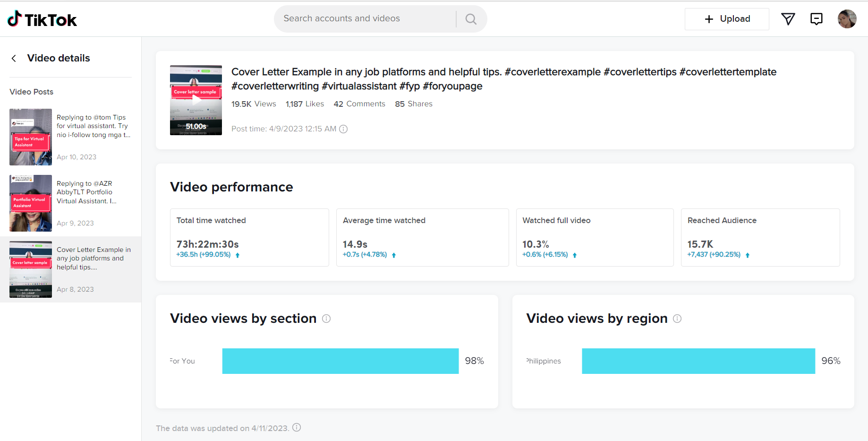Open the inbox notifications icon
The width and height of the screenshot is (868, 441).
pos(816,19)
